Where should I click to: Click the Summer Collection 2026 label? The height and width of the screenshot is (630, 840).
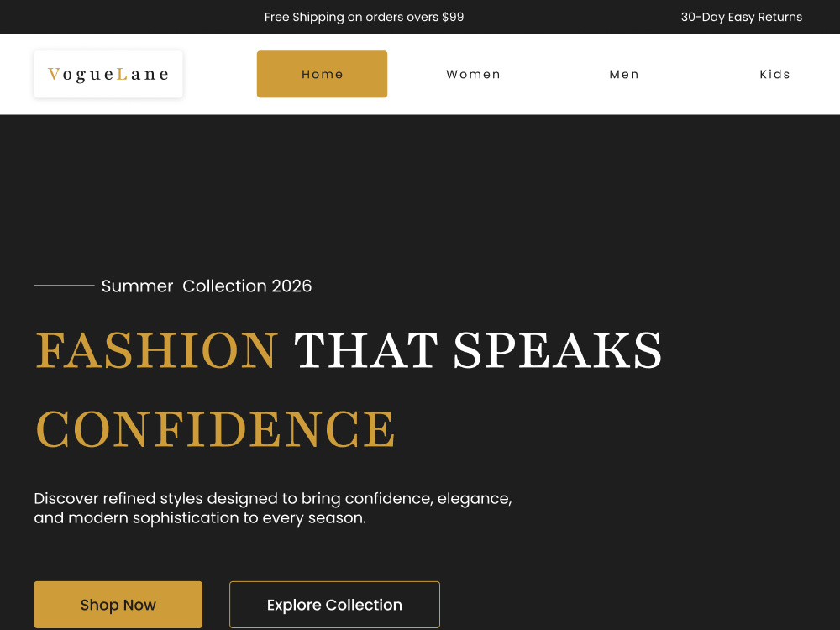point(207,286)
